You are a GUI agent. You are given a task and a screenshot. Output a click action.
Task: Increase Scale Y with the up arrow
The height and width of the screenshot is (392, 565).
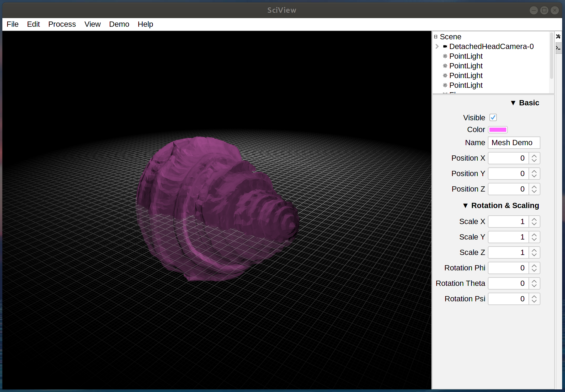534,234
